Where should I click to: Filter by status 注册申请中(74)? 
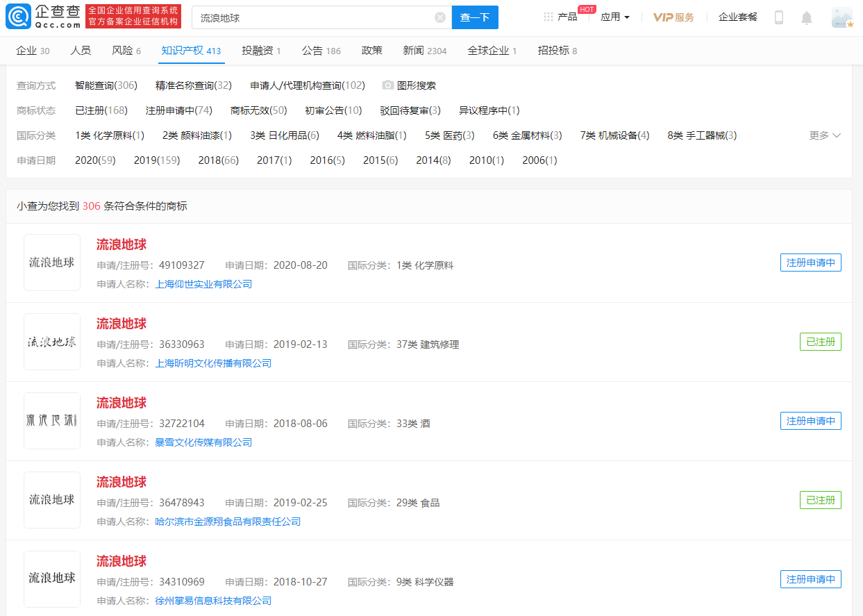point(179,110)
